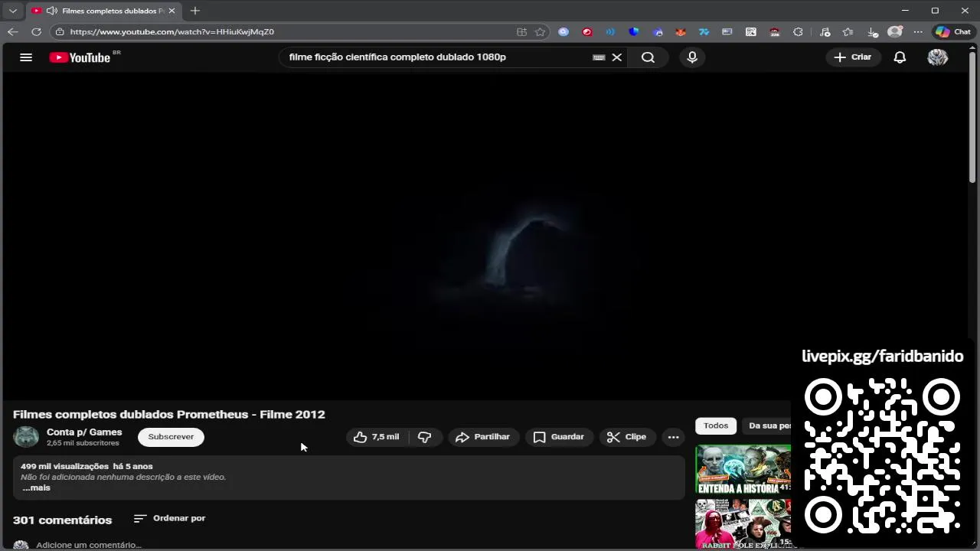Go to YouTube home via logo
980x551 pixels.
point(80,57)
